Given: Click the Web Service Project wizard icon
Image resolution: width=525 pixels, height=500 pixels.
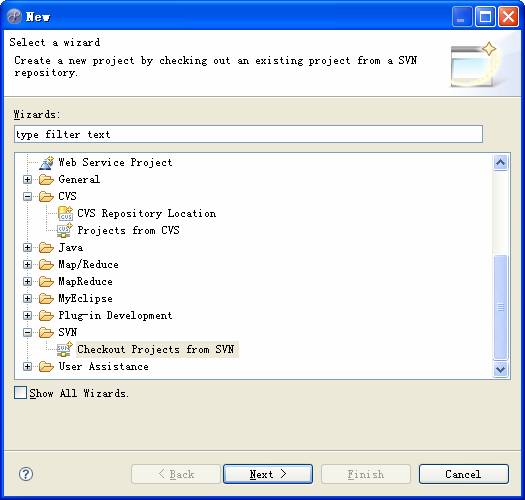Looking at the screenshot, I should [46, 163].
